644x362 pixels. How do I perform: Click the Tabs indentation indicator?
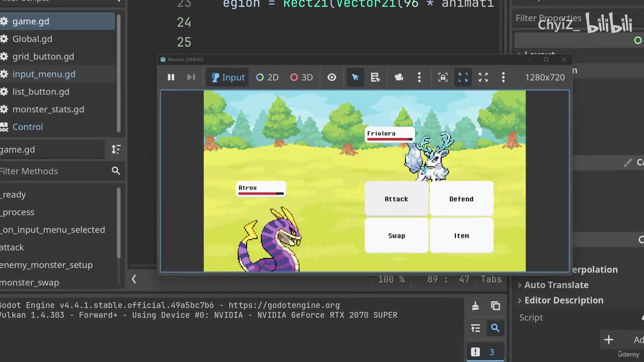(x=491, y=279)
